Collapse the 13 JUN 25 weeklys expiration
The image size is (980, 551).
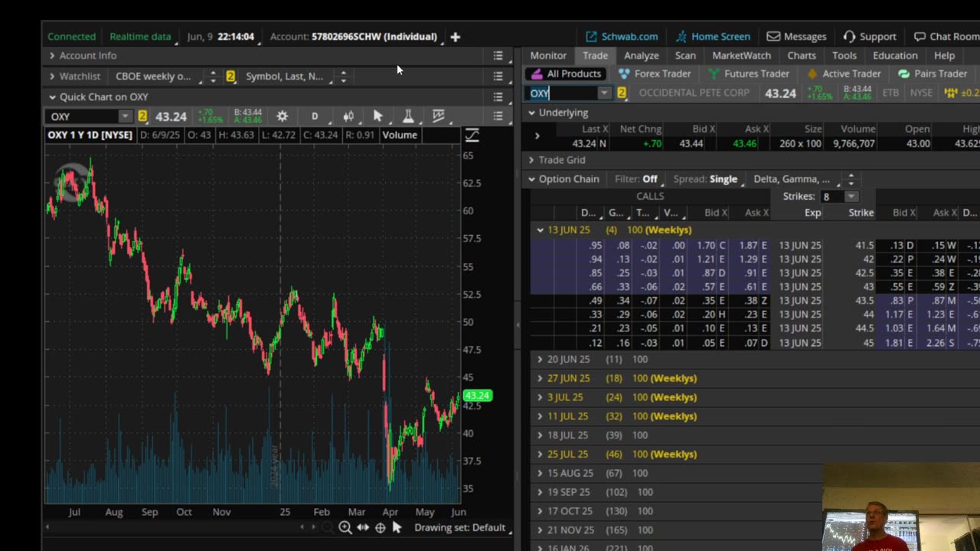[540, 230]
